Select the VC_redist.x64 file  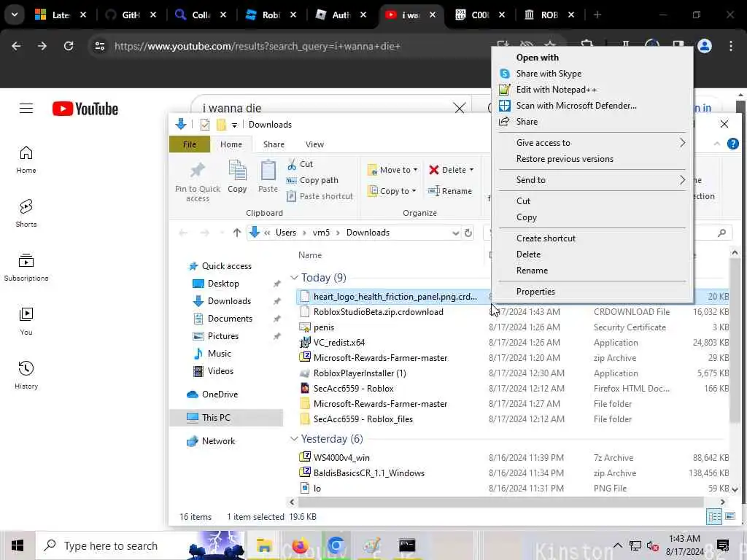(x=338, y=343)
